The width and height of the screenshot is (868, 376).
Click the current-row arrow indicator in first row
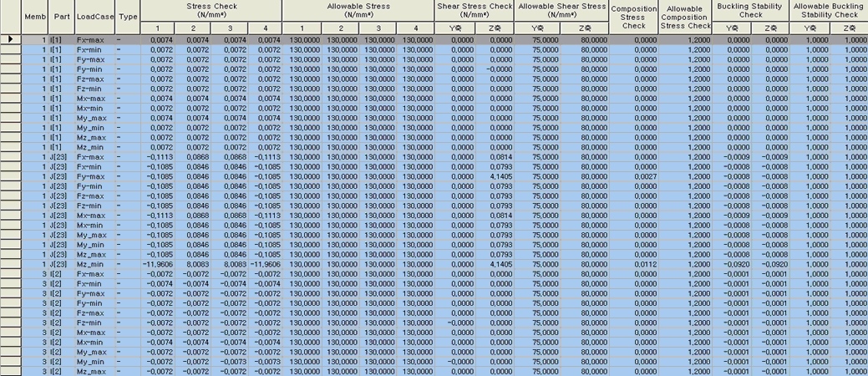[10, 40]
